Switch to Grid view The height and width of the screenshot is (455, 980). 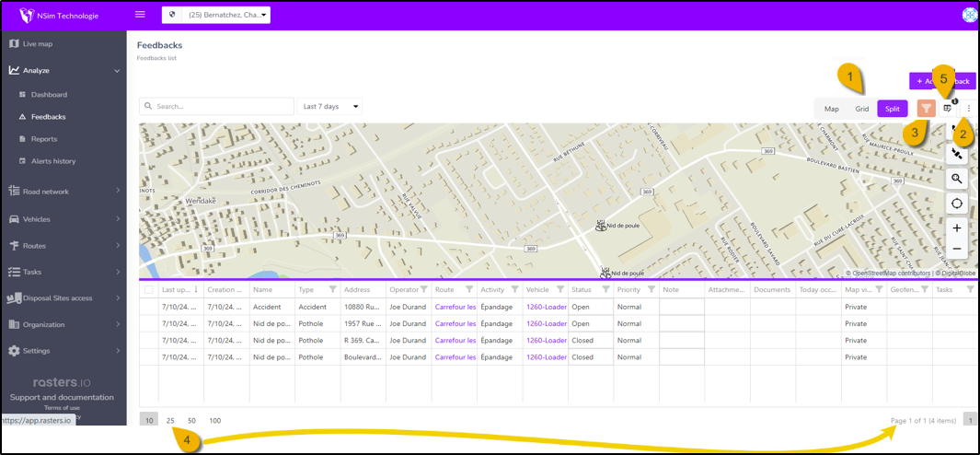[862, 109]
